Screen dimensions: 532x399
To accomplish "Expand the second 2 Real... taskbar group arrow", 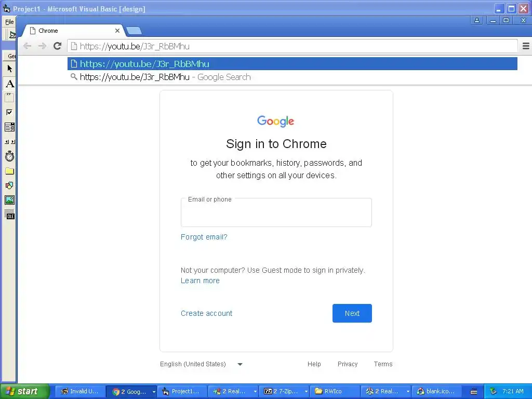I will (x=408, y=392).
